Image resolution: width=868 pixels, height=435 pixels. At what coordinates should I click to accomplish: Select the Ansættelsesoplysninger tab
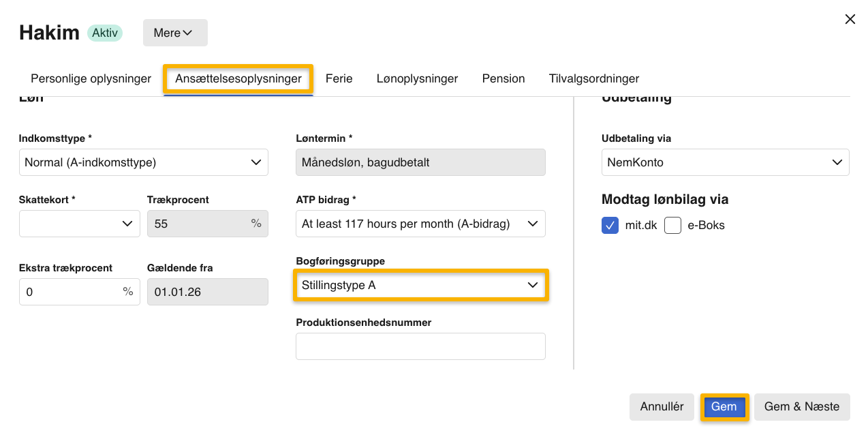pyautogui.click(x=238, y=78)
